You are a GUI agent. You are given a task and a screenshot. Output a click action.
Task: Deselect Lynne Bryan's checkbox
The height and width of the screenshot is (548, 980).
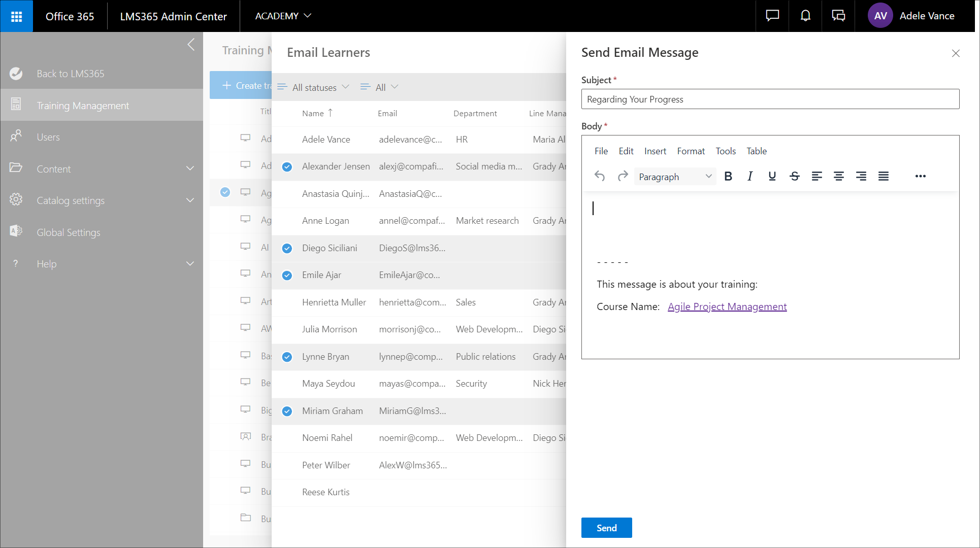287,357
